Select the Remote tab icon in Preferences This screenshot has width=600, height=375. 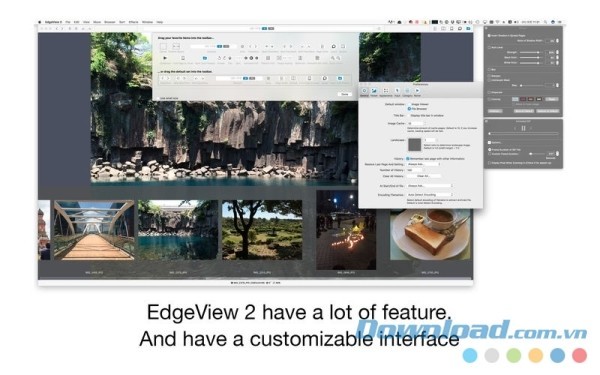click(417, 91)
